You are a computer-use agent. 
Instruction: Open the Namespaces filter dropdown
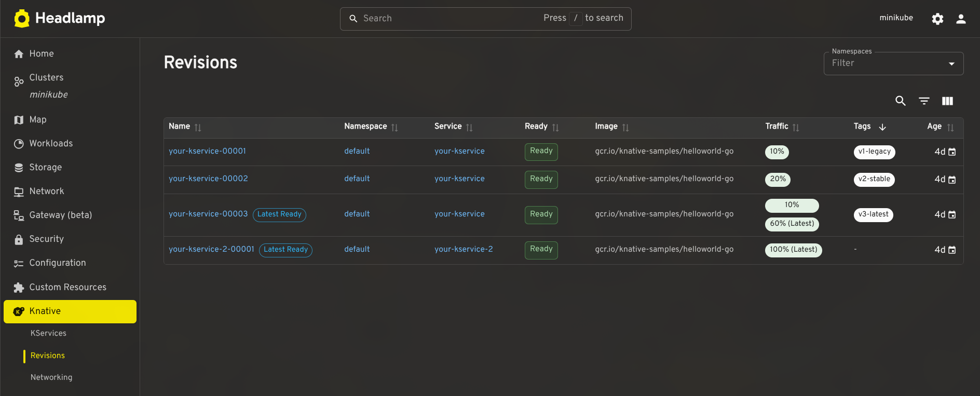point(893,63)
